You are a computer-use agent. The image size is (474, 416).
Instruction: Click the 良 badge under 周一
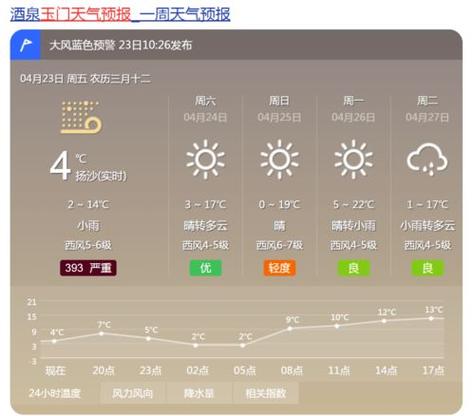pyautogui.click(x=353, y=268)
